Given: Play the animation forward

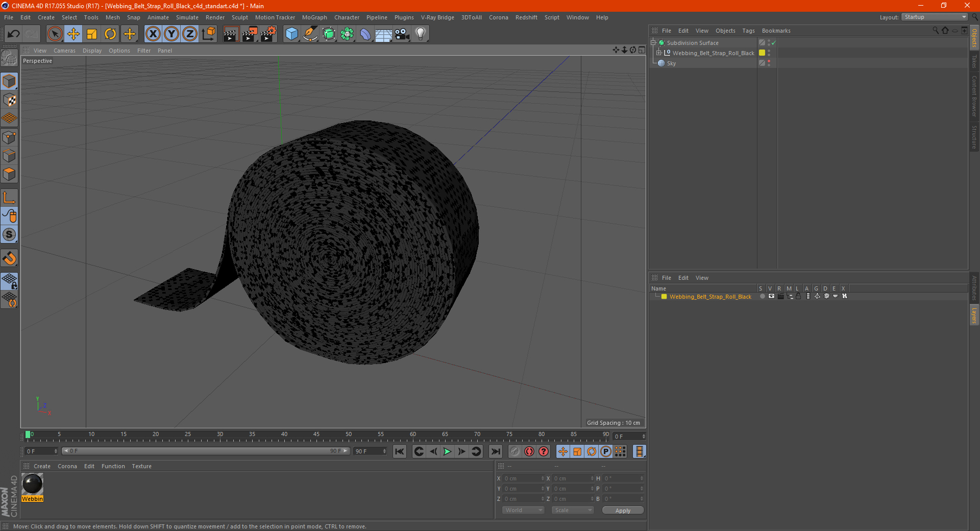Looking at the screenshot, I should (447, 451).
